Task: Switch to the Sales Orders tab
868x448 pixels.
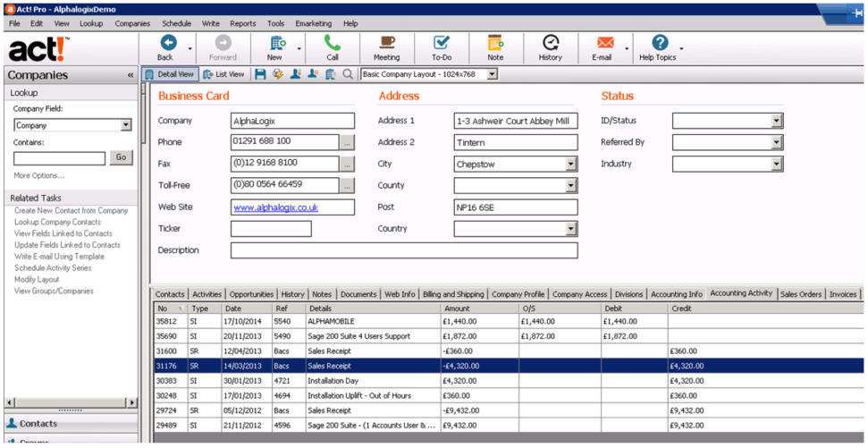Action: point(801,294)
